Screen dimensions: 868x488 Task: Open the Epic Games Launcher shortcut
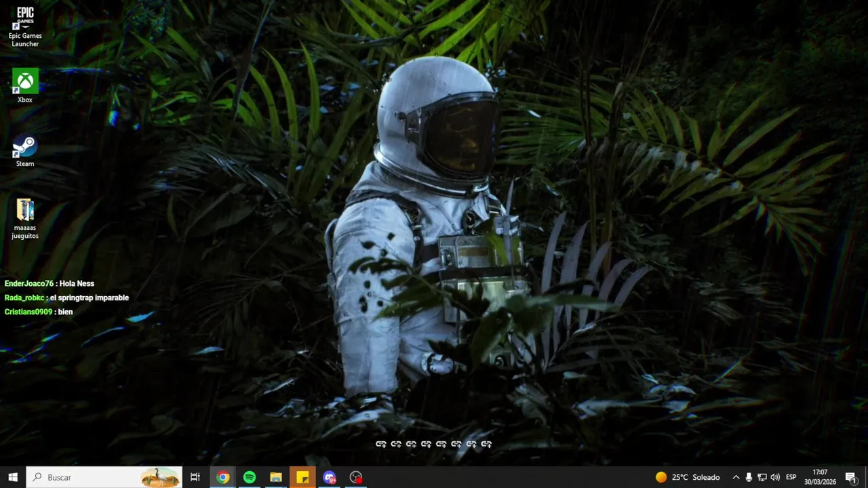[x=25, y=26]
